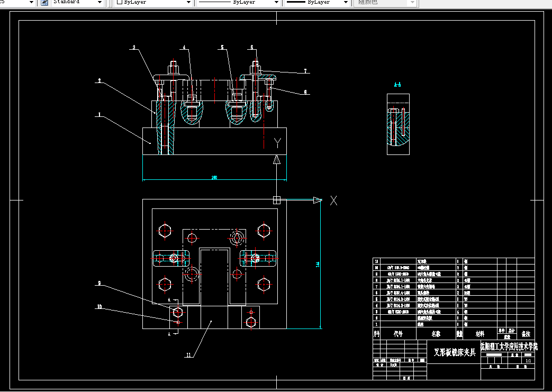Select the 144 height dimension text
552x392 pixels.
[x=318, y=265]
